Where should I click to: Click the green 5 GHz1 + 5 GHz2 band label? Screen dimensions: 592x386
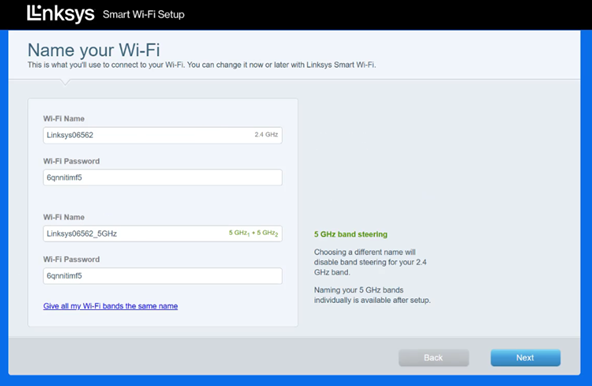pyautogui.click(x=253, y=233)
